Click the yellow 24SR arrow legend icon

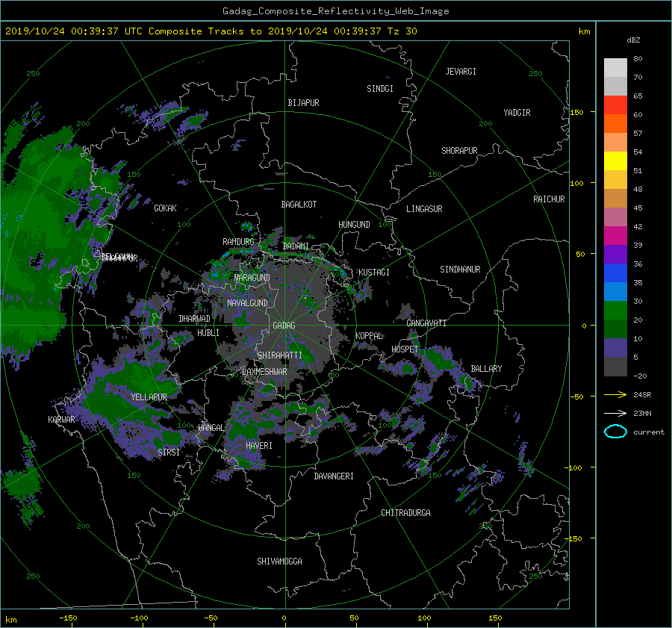coord(615,394)
